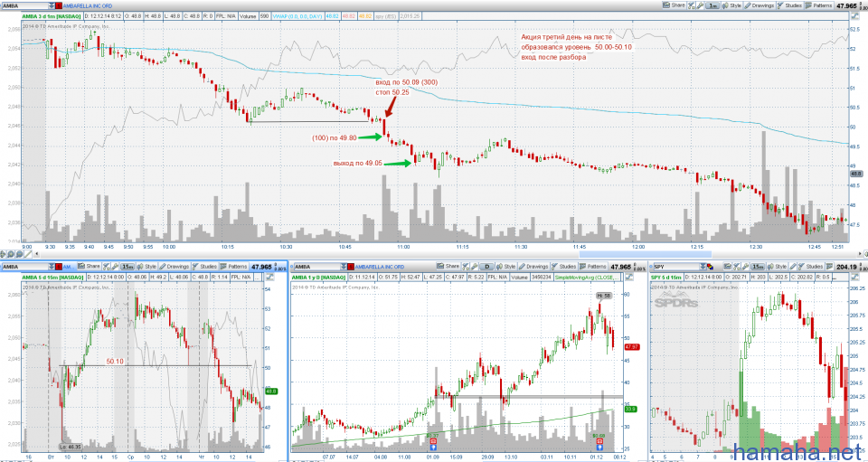Open the D timeframe selector on the daily chart
Screen dimensions: 868x462
(487, 267)
